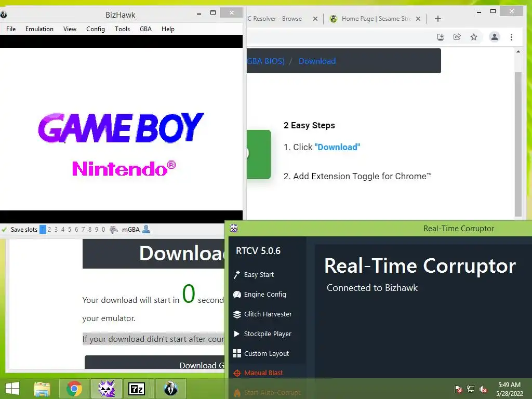Open the GBA menu in BizHawk
The image size is (532, 399).
(x=146, y=29)
